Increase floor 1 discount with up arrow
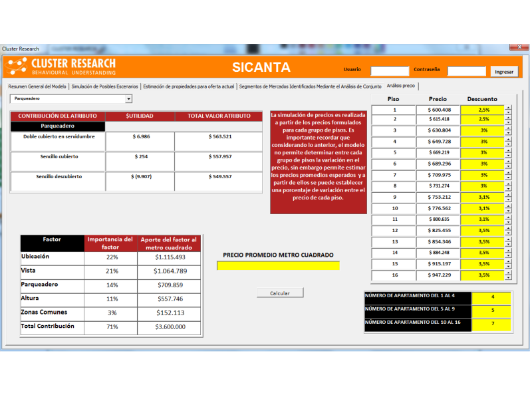 (509, 108)
